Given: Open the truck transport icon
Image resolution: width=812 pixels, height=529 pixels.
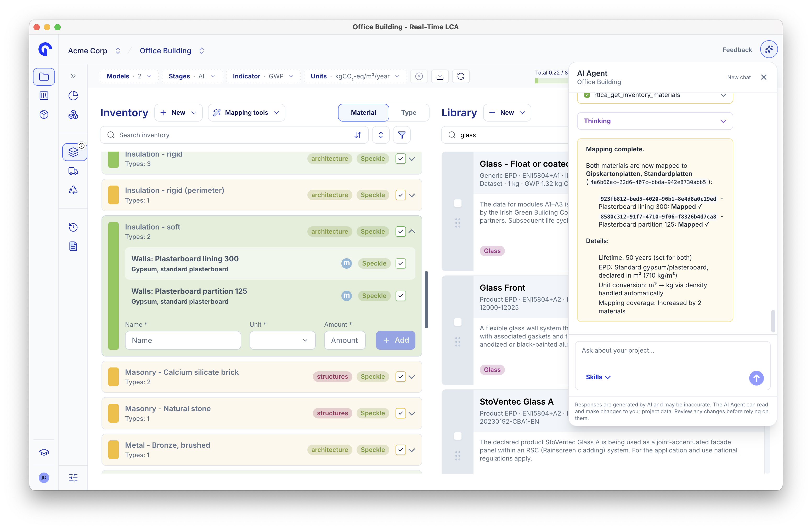Looking at the screenshot, I should [x=73, y=171].
